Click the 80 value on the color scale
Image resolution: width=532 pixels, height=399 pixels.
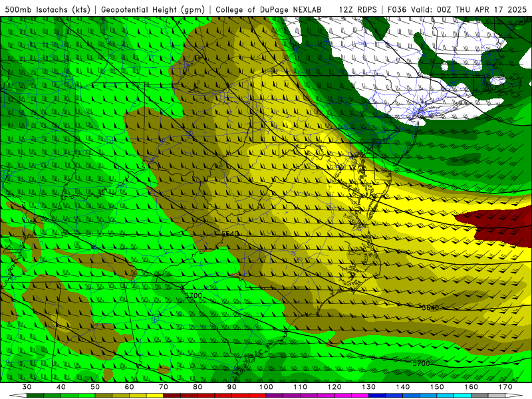(198, 387)
